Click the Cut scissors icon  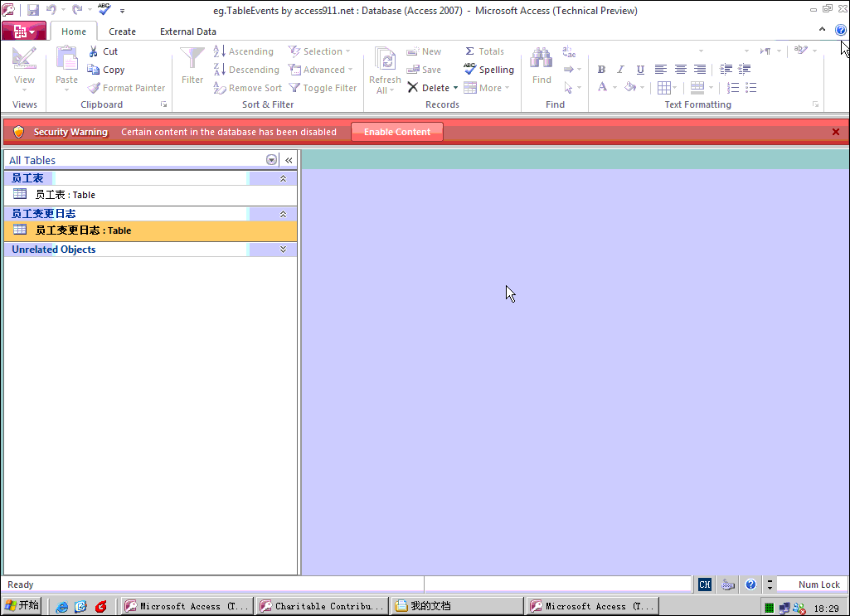click(93, 51)
